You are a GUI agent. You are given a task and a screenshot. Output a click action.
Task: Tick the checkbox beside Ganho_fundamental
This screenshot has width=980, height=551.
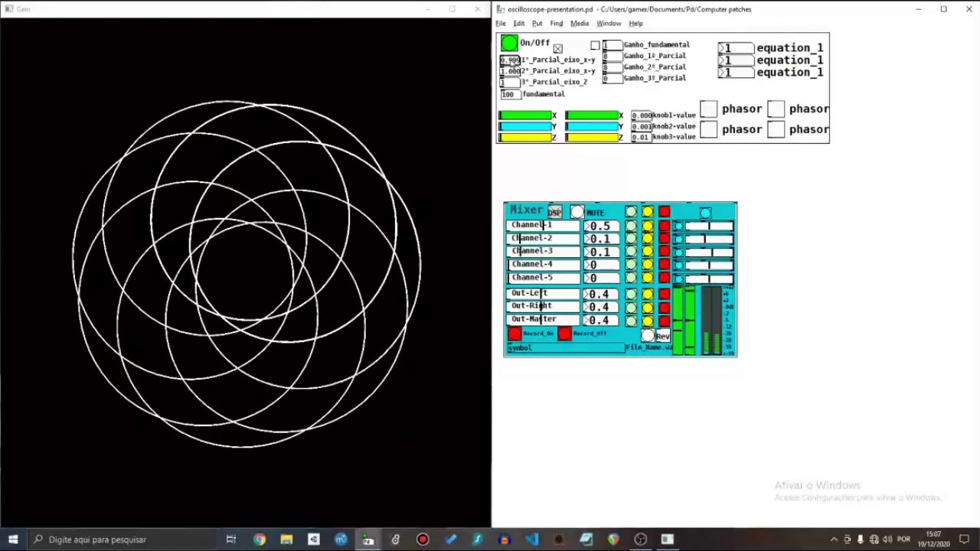pos(595,46)
